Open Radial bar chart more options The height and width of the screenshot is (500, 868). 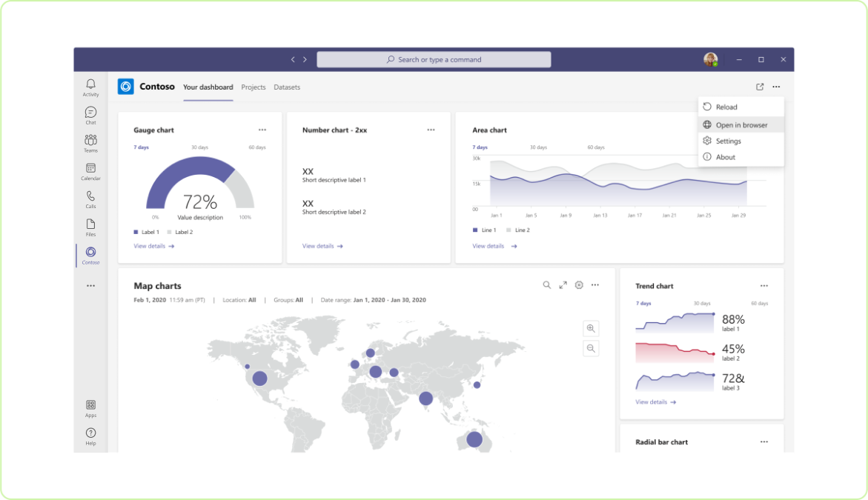click(x=764, y=442)
